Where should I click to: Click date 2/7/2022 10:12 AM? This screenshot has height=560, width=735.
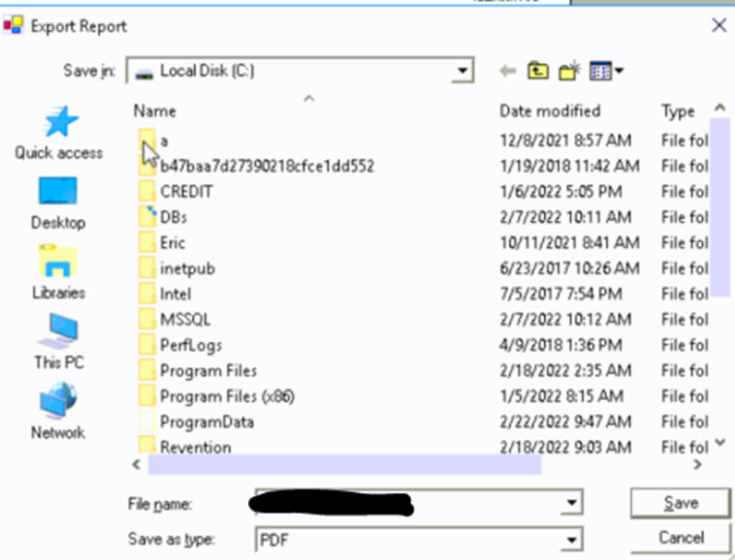pyautogui.click(x=565, y=320)
